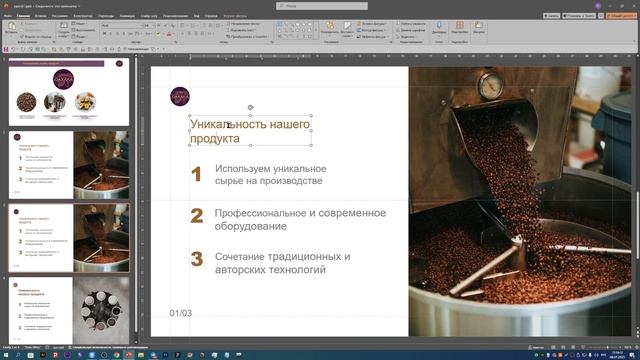The height and width of the screenshot is (360, 640).
Task: Switch to the Анимация tab
Action: click(127, 16)
